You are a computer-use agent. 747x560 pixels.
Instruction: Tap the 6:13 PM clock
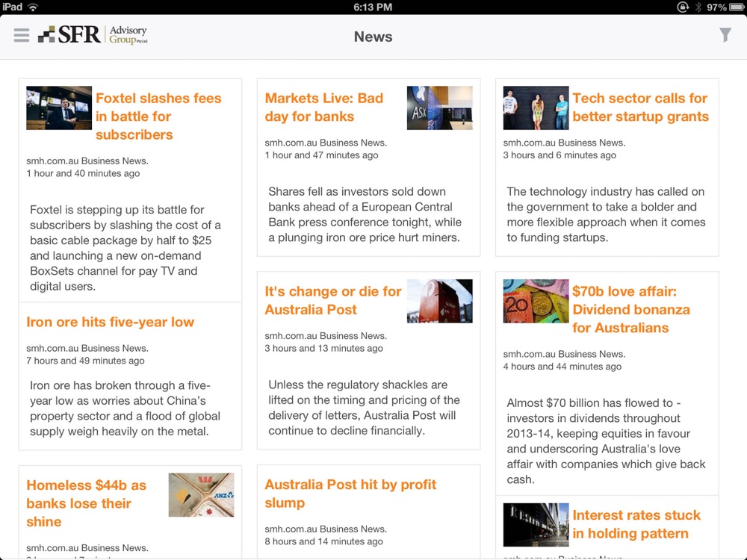tap(373, 7)
